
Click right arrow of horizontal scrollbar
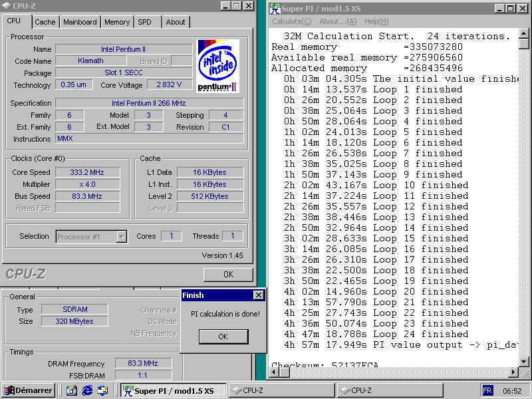(513, 372)
